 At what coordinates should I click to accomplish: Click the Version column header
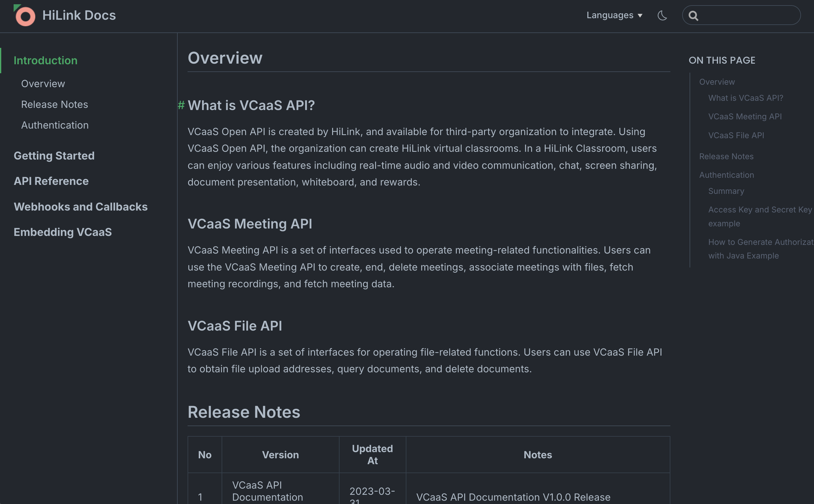pyautogui.click(x=280, y=455)
